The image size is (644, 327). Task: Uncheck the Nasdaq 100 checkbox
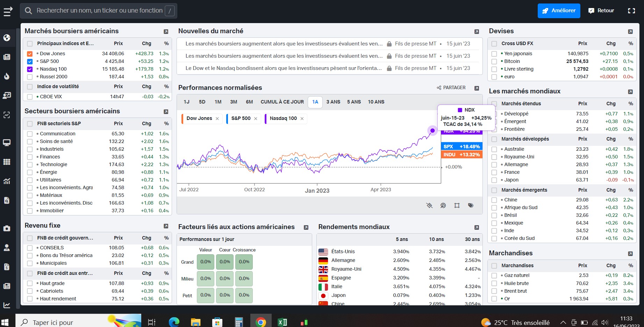30,69
